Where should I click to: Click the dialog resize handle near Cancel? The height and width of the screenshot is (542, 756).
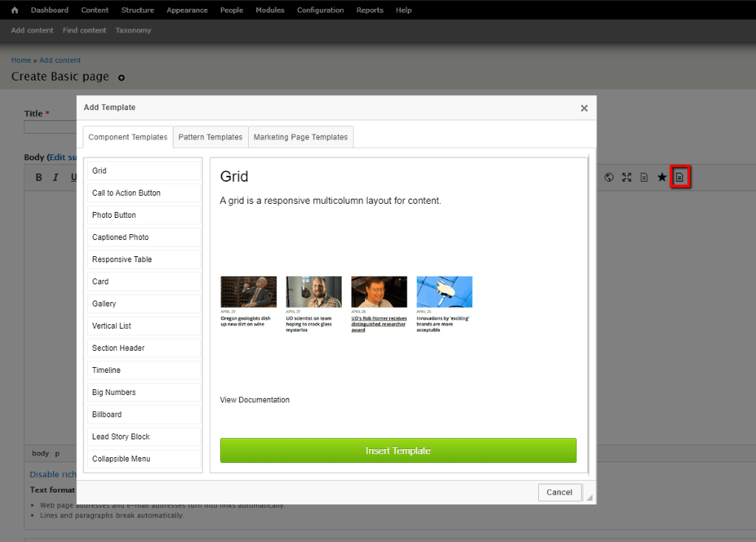(589, 497)
